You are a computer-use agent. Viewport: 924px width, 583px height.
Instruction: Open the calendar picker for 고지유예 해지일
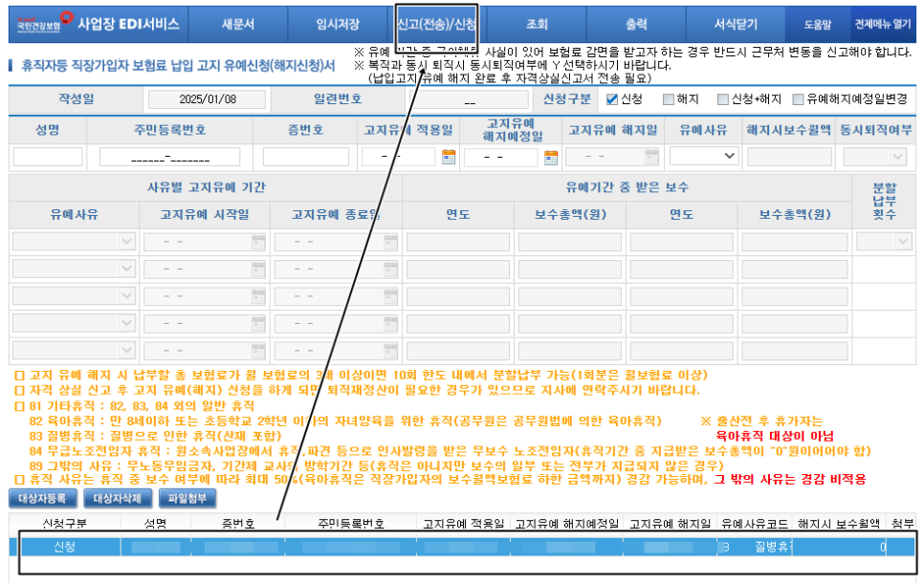650,156
